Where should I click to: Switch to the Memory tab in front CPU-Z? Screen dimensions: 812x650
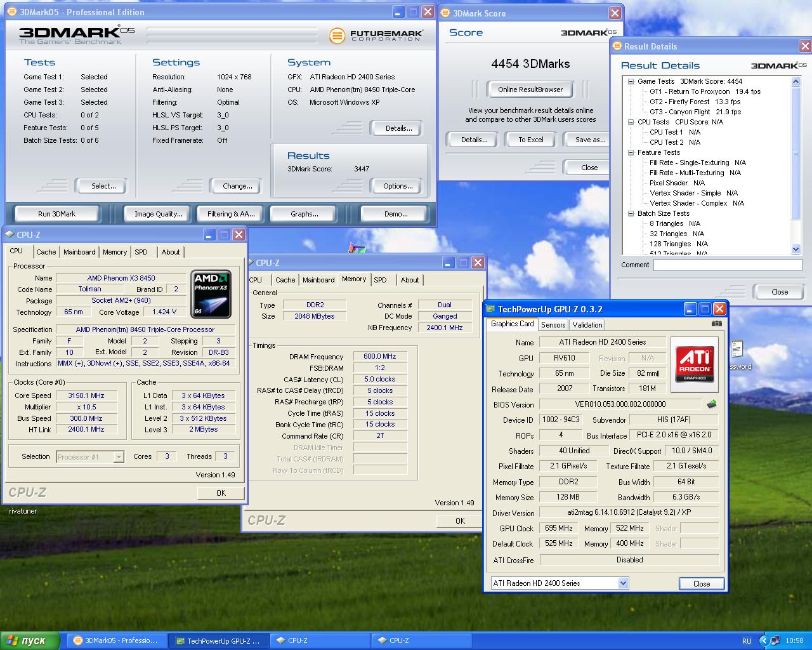pyautogui.click(x=115, y=252)
